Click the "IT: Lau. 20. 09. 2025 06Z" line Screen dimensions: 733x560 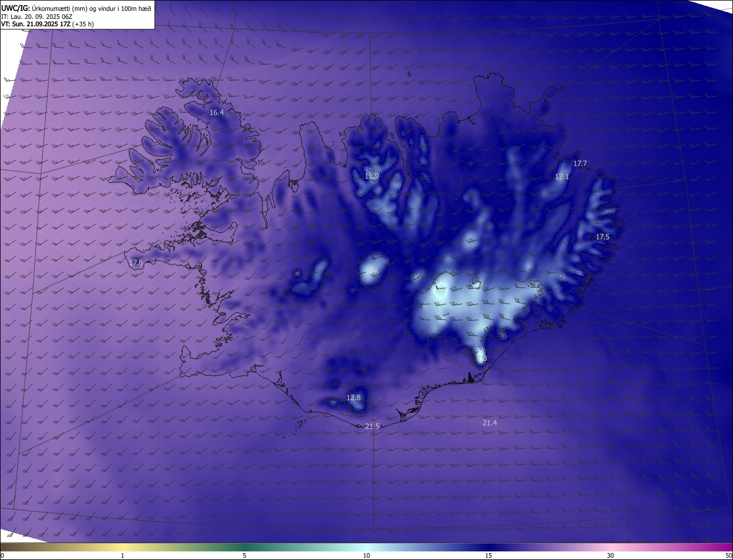tap(37, 16)
